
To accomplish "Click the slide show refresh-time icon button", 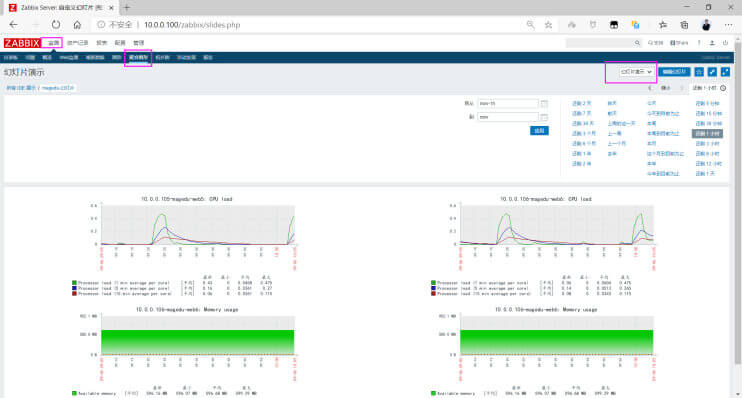I will click(712, 72).
